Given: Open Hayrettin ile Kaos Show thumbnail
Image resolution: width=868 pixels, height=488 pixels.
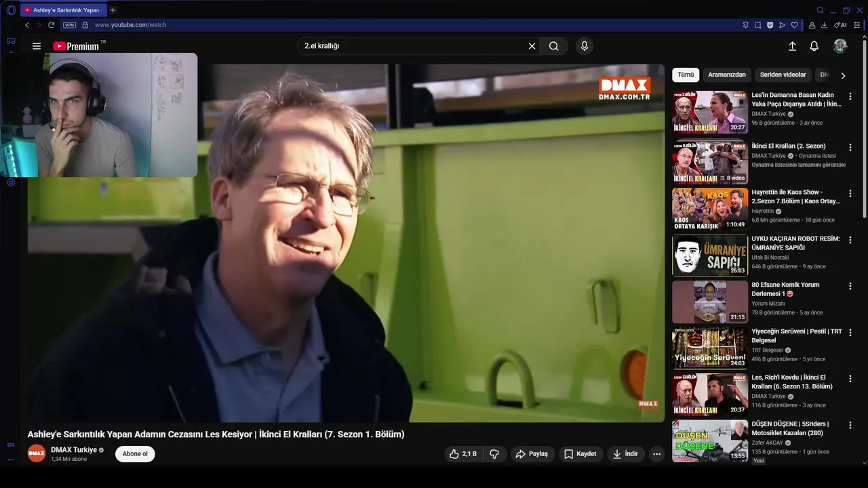Looking at the screenshot, I should coord(710,209).
